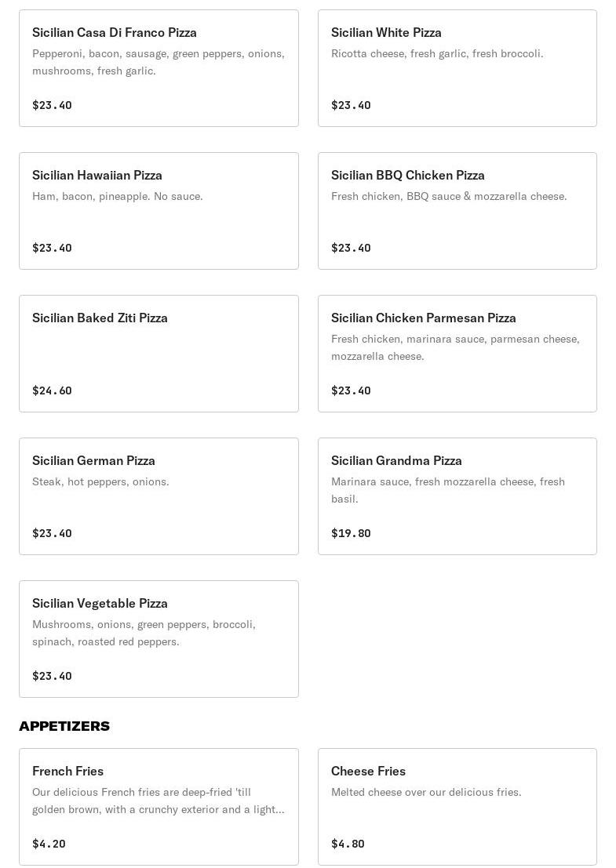Click the $19.80 Grandma Pizza price
The image size is (616, 868).
pos(351,533)
